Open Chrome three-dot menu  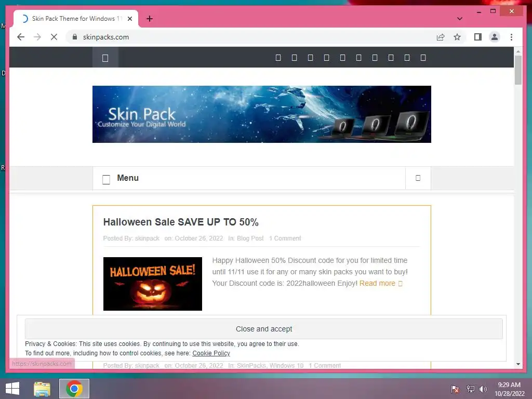point(511,37)
